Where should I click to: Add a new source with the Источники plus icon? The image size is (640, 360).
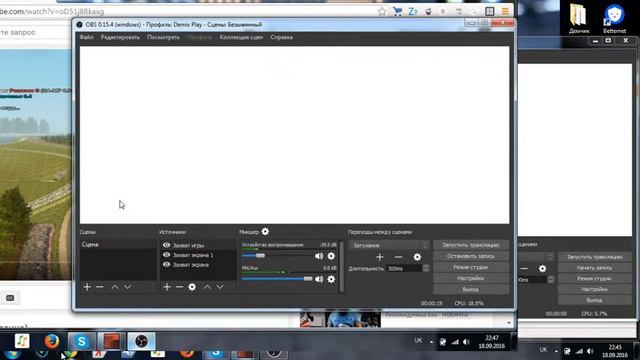(167, 287)
